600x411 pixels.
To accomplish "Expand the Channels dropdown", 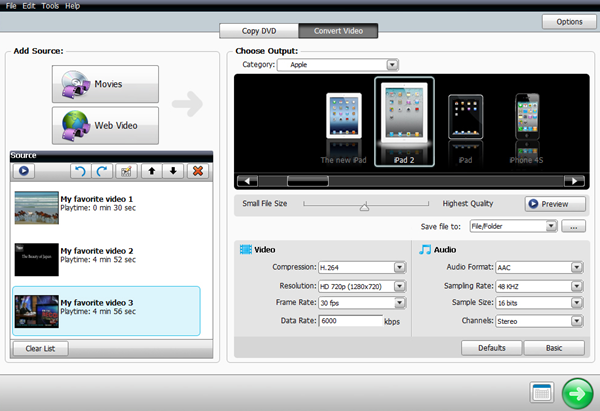I will click(577, 321).
